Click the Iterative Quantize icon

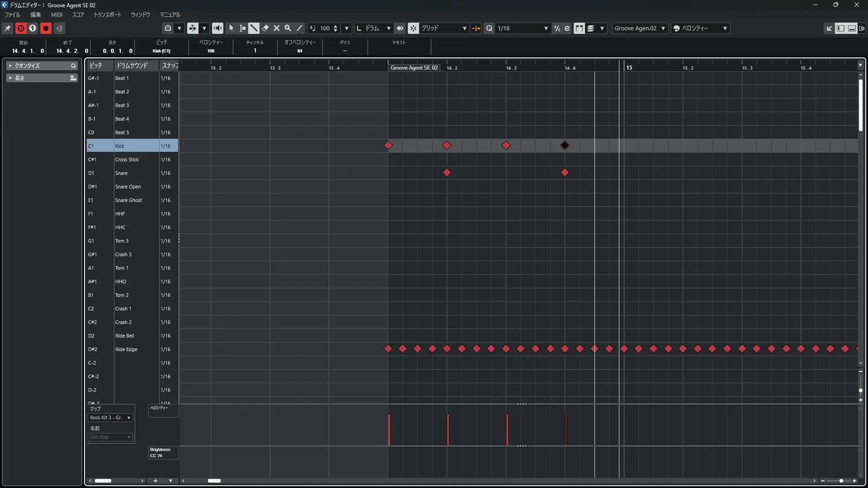click(557, 28)
